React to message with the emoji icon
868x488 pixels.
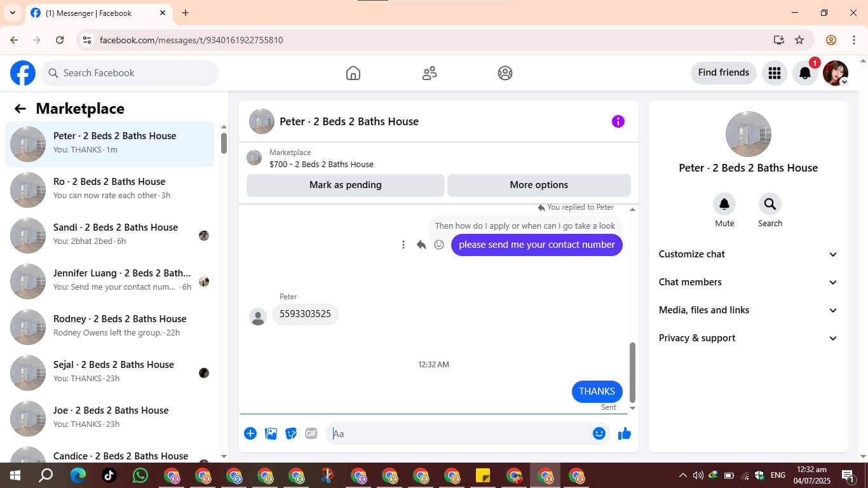pyautogui.click(x=439, y=245)
